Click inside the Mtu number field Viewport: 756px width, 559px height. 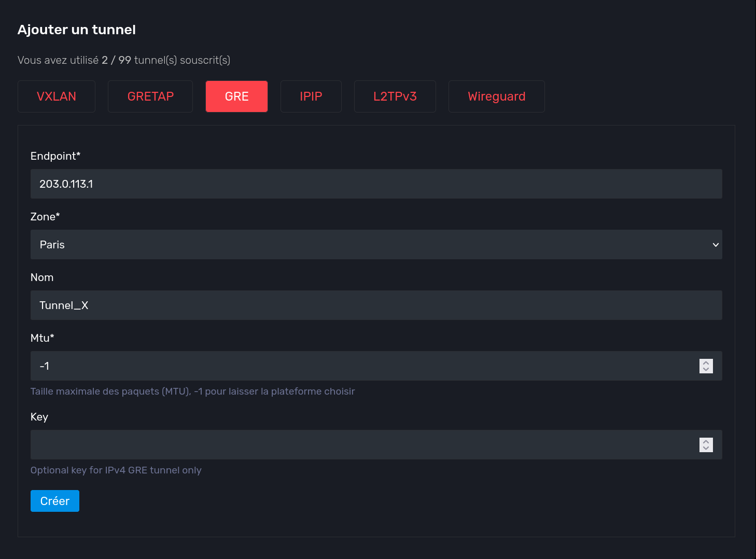pyautogui.click(x=363, y=366)
